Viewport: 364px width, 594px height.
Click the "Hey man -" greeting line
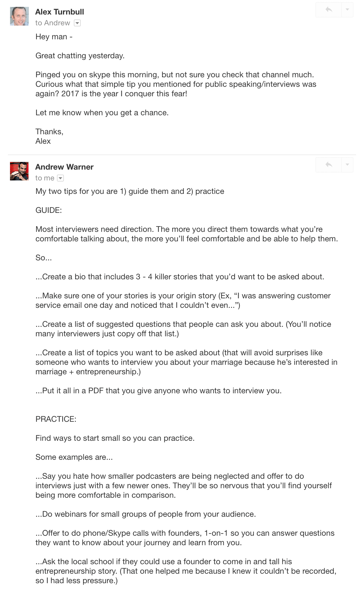point(54,37)
